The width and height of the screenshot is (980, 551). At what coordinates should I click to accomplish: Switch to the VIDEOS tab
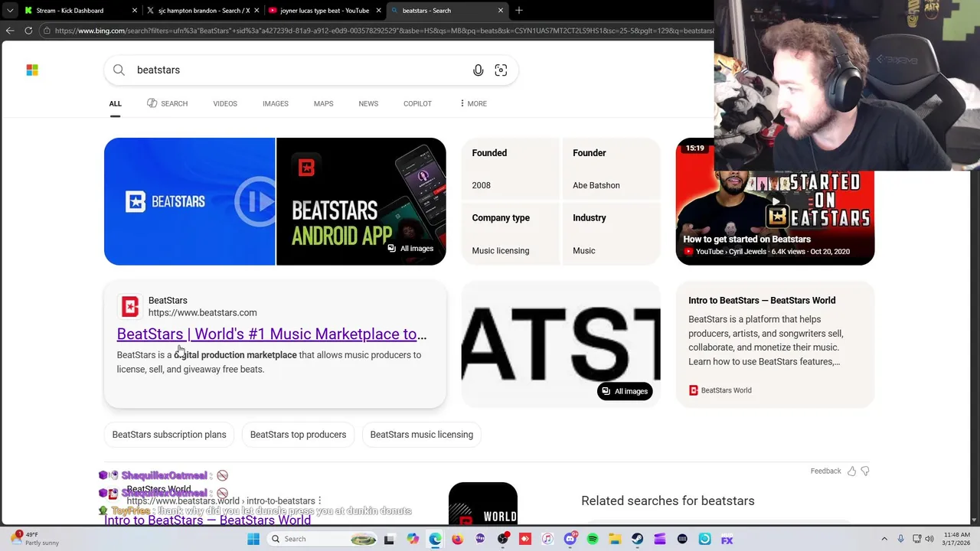coord(225,103)
